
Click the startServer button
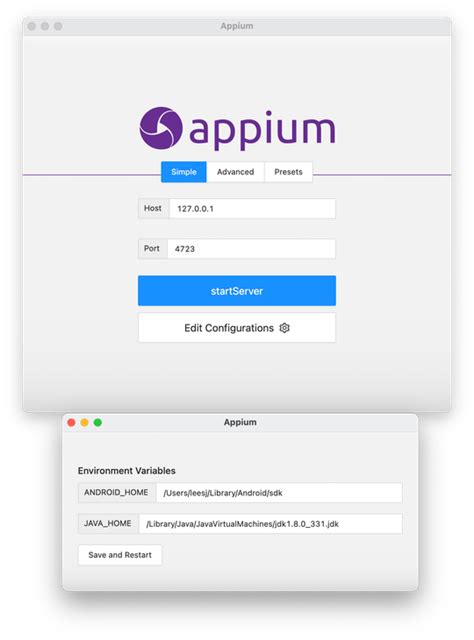point(237,291)
